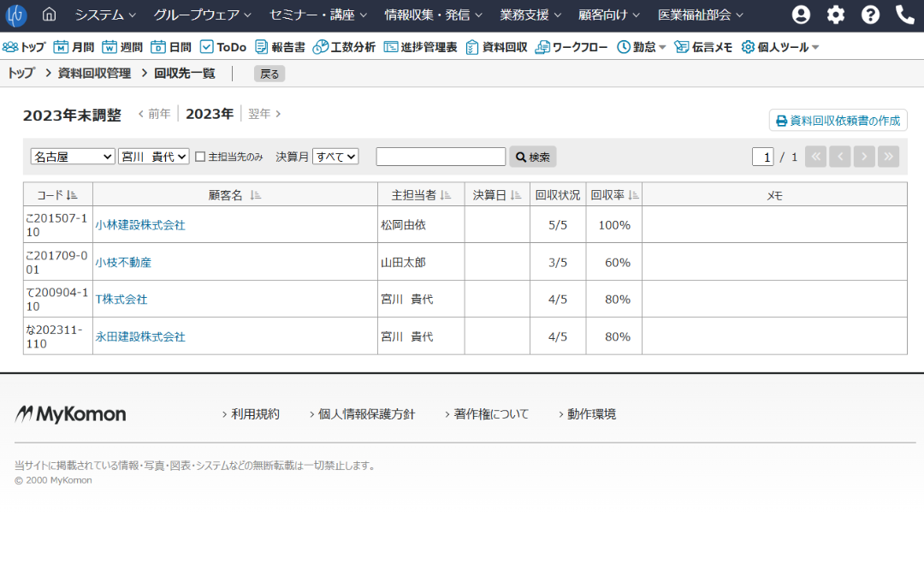Image resolution: width=924 pixels, height=582 pixels.
Task: Open the ToDo toolbar item
Action: [x=222, y=47]
